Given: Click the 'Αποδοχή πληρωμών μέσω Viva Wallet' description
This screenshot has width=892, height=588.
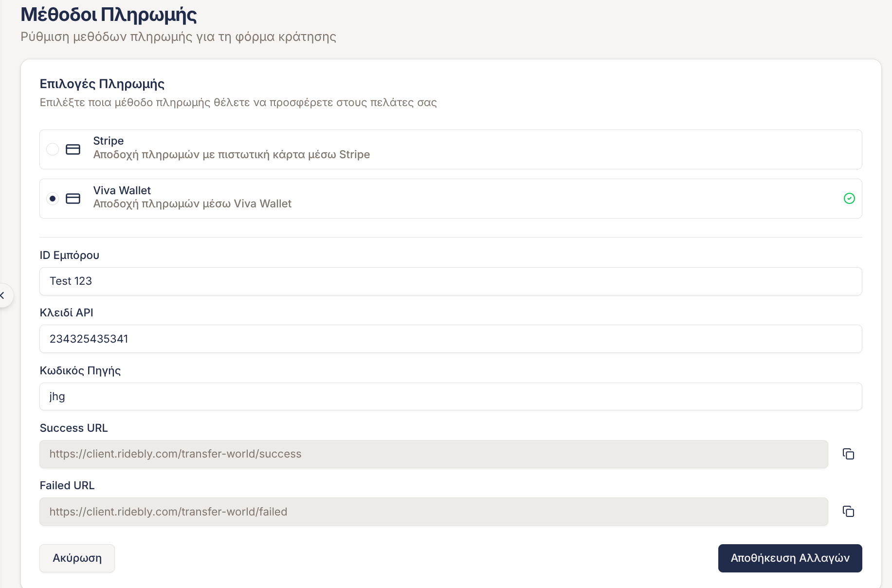Looking at the screenshot, I should (x=192, y=204).
